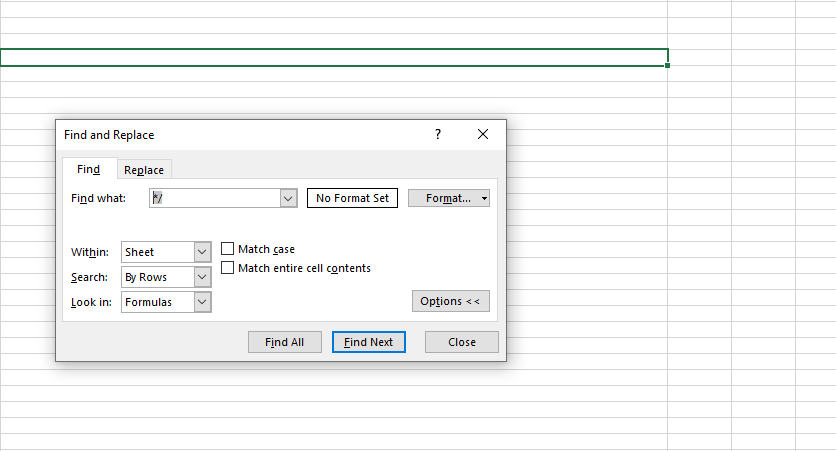Viewport: 836px width, 451px height.
Task: Collapse settings with Options << button
Action: point(450,301)
